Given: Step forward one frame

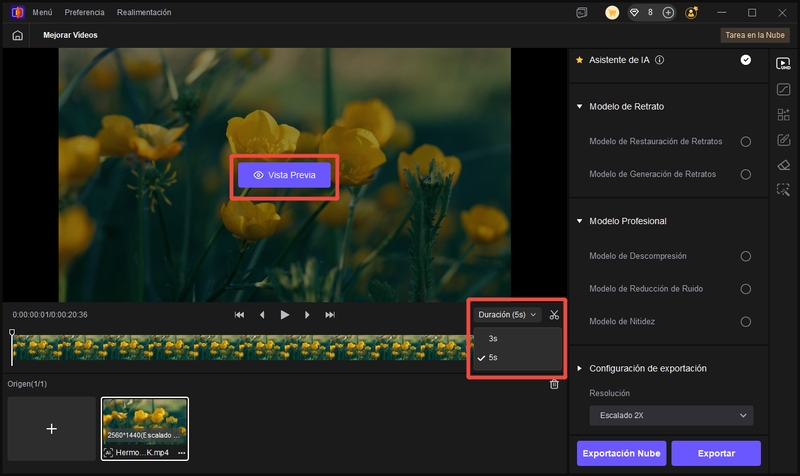Looking at the screenshot, I should 307,315.
